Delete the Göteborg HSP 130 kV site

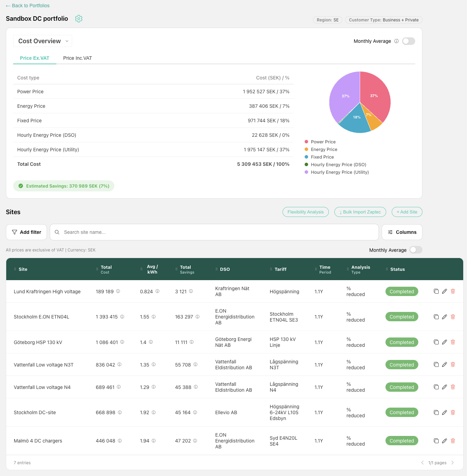coord(453,342)
